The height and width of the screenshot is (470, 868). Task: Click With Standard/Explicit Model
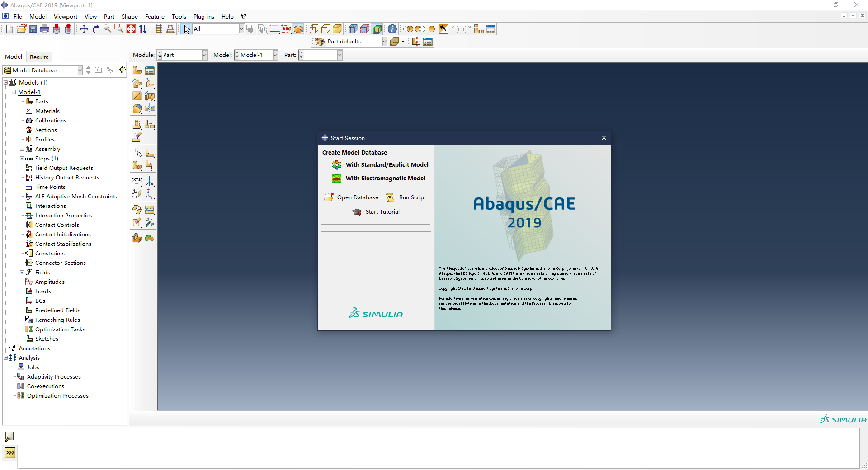click(387, 165)
